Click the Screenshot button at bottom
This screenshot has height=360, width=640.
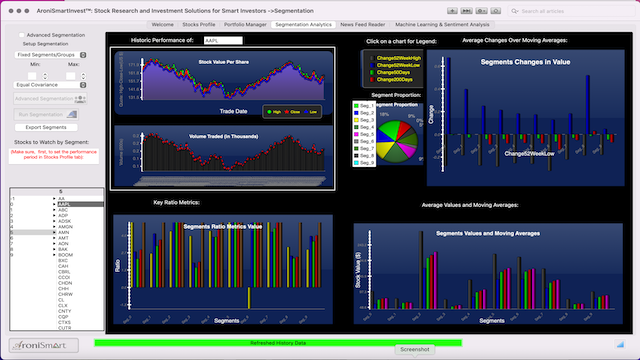pyautogui.click(x=414, y=349)
